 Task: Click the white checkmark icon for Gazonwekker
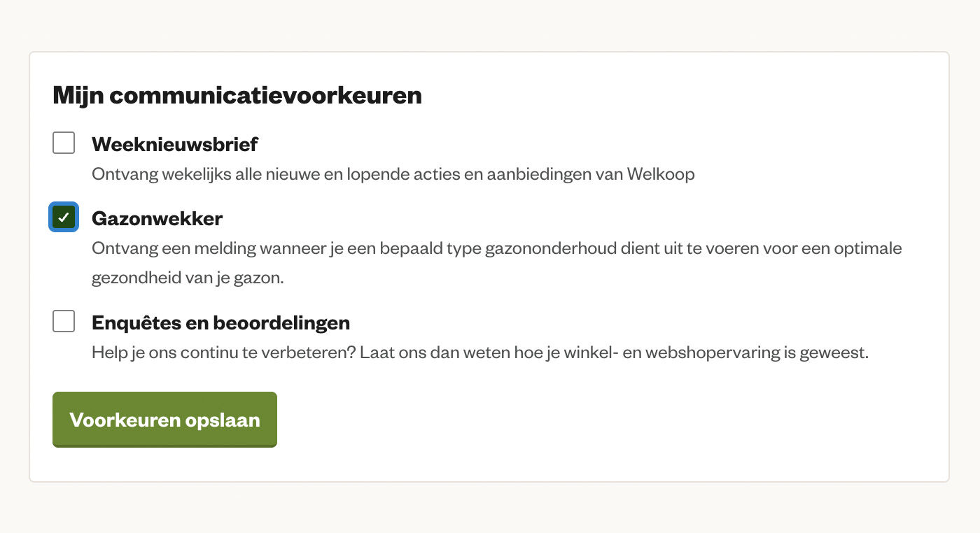click(x=64, y=217)
